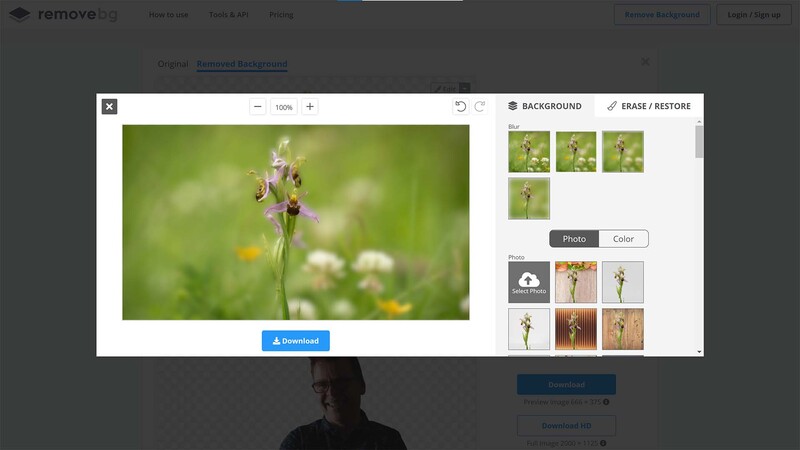Select the fourth blur thumbnail in the second Blur row
The height and width of the screenshot is (450, 800).
529,198
